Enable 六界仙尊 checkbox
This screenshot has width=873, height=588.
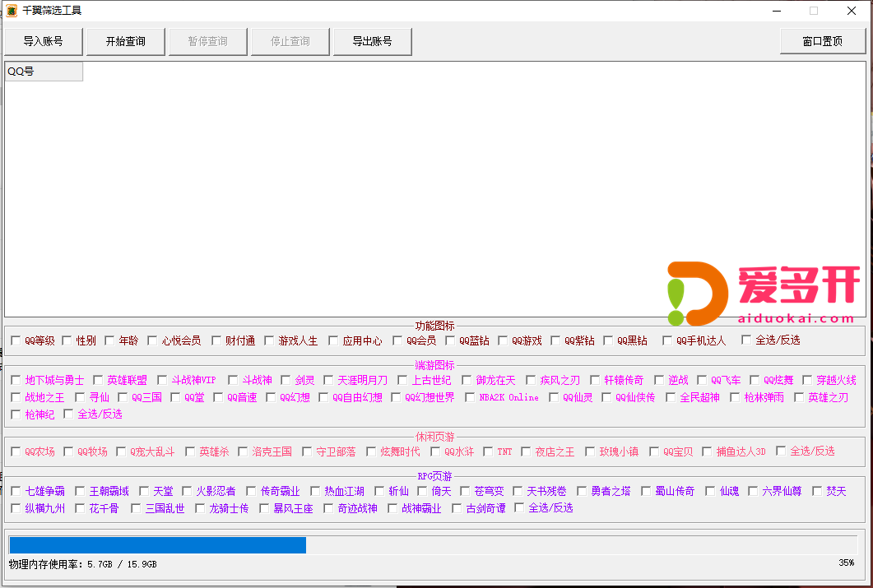(x=753, y=491)
